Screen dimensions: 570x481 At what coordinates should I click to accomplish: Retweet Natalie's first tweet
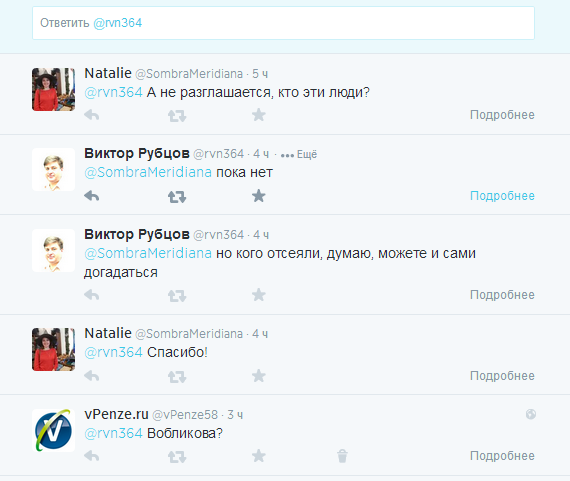pyautogui.click(x=177, y=116)
